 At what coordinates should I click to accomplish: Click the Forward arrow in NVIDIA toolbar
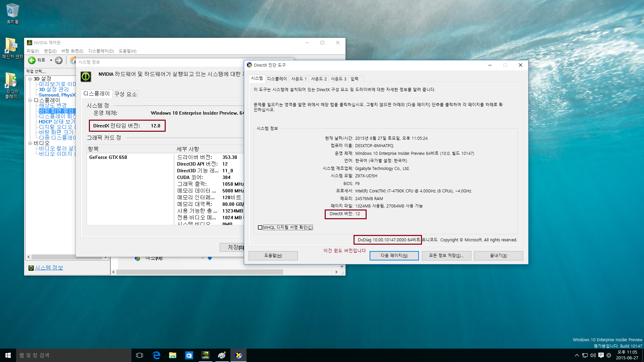[x=59, y=60]
